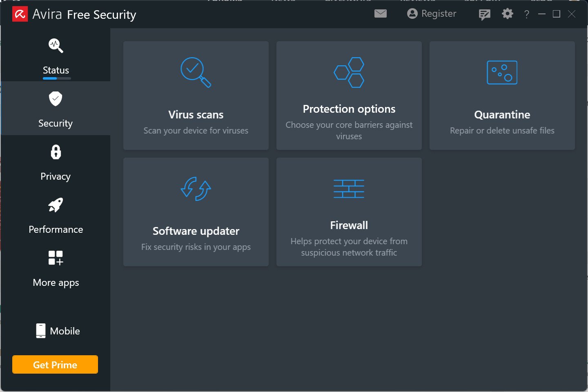Open Protection options hexagon tile
The width and height of the screenshot is (588, 392).
(x=349, y=96)
